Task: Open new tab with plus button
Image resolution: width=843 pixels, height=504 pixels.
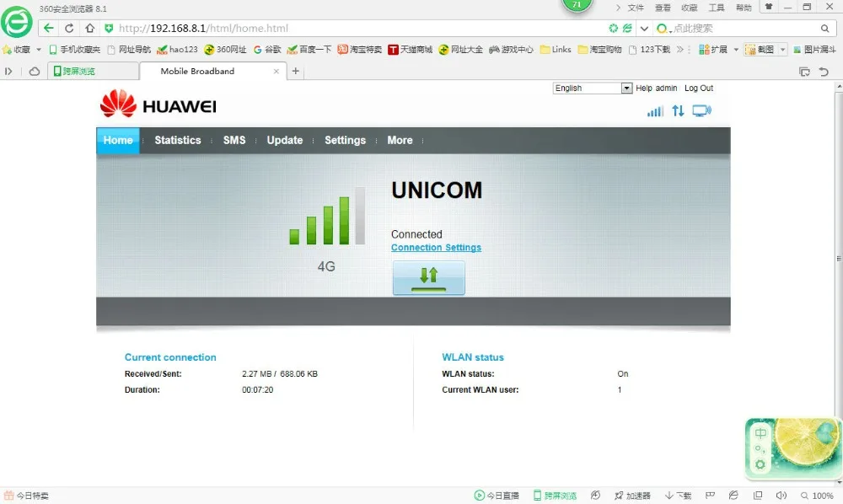Action: click(x=295, y=71)
